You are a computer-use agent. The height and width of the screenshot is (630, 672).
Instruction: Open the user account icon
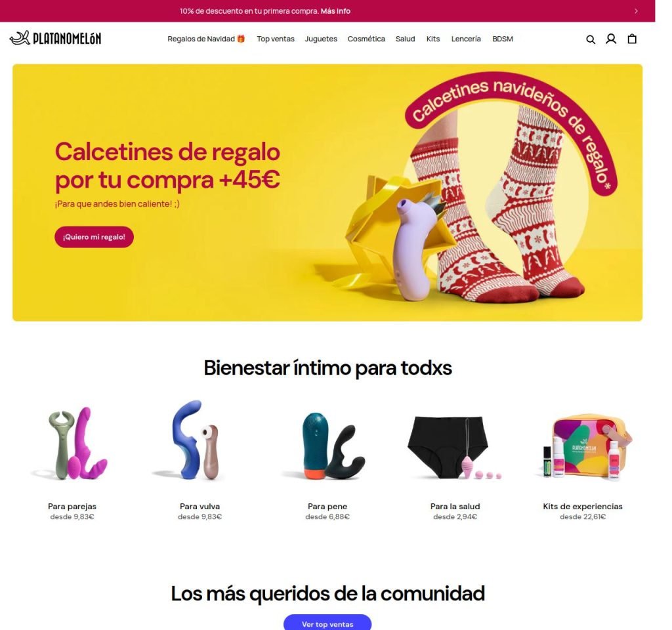point(611,39)
